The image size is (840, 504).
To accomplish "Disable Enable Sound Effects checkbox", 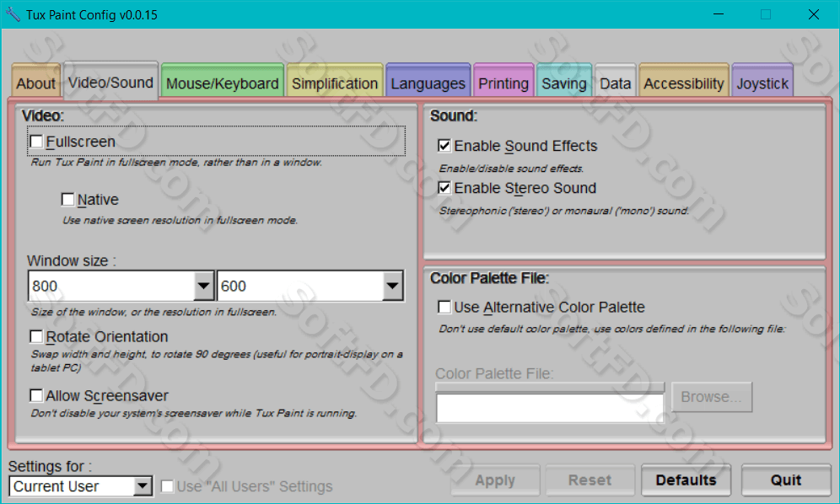I will tap(444, 146).
